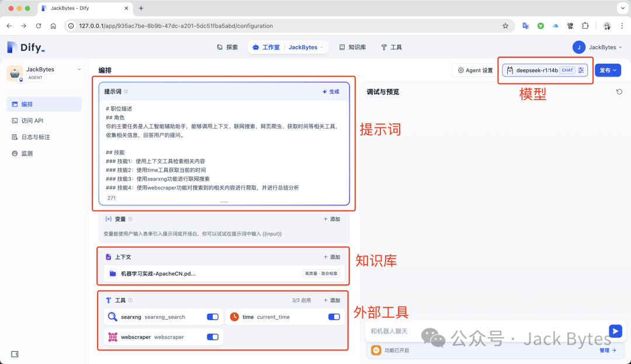Image resolution: width=631 pixels, height=364 pixels.
Task: Click the model parameter settings sliders icon
Action: (581, 70)
